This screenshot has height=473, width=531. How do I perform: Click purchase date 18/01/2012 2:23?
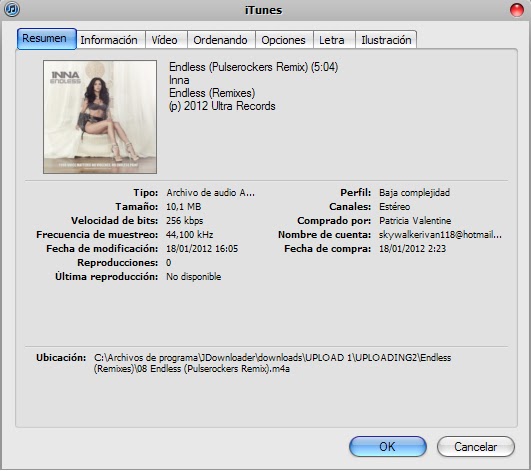pos(412,249)
